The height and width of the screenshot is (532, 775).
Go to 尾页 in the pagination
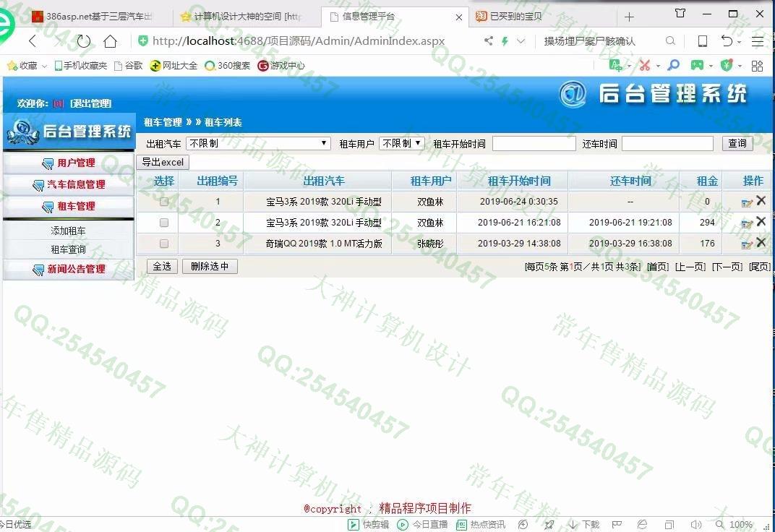[x=759, y=267]
